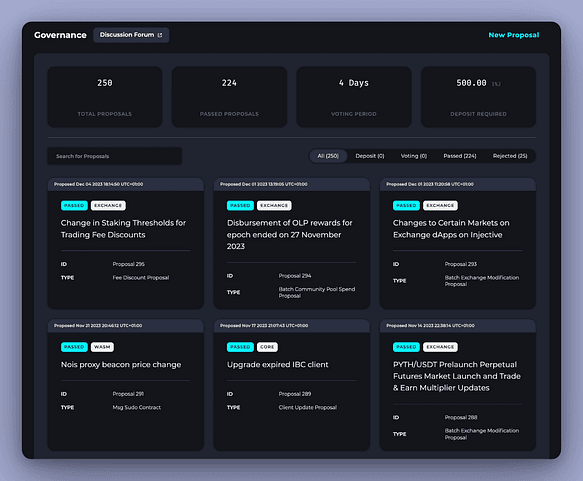This screenshot has width=583, height=481.
Task: Filter by Passed (224) tab
Action: click(460, 156)
